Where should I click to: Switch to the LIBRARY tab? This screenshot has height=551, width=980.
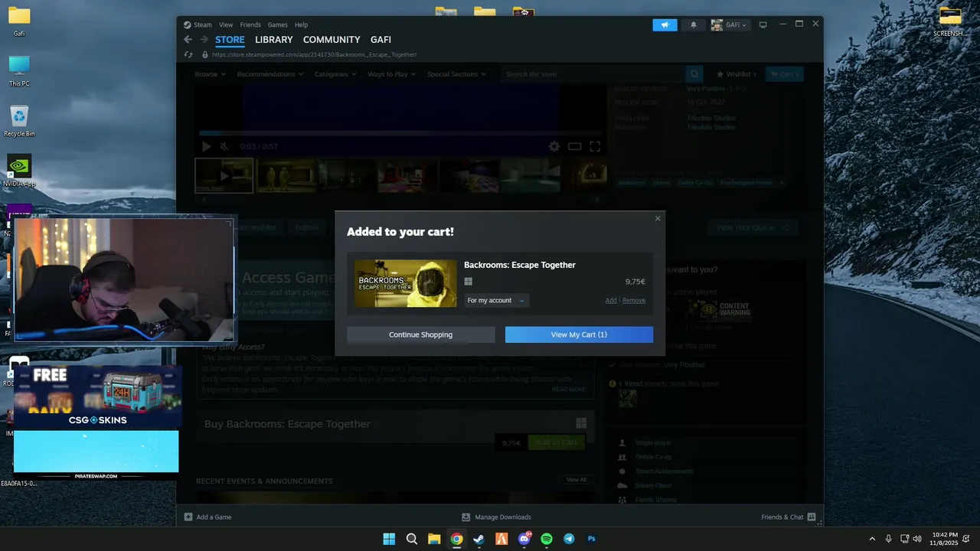point(273,40)
